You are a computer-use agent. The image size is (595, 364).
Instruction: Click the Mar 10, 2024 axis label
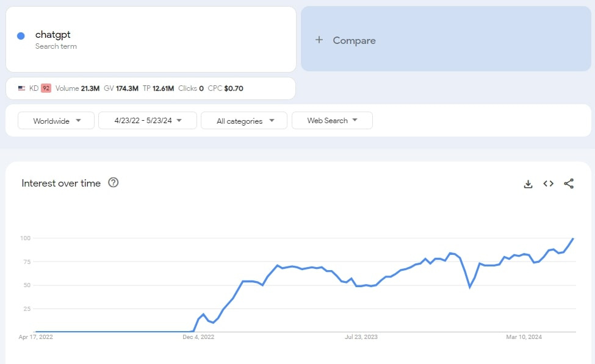click(524, 337)
